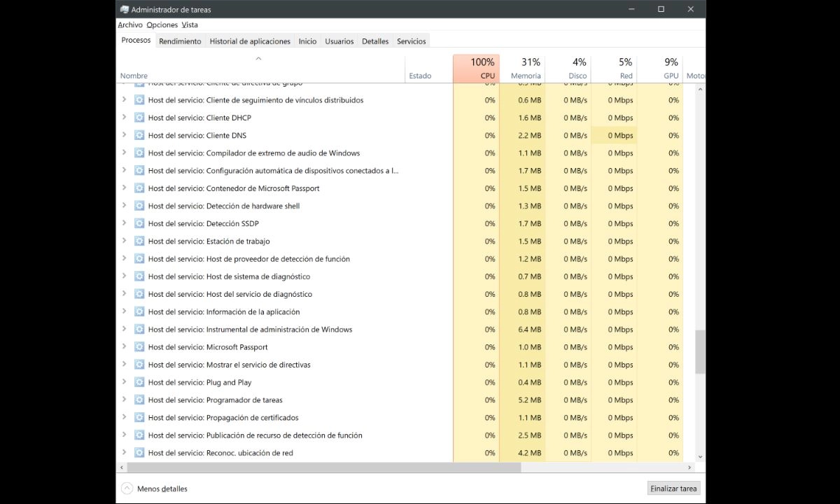840x504 pixels.
Task: Click the Microsoft Passport service host icon
Action: [139, 346]
